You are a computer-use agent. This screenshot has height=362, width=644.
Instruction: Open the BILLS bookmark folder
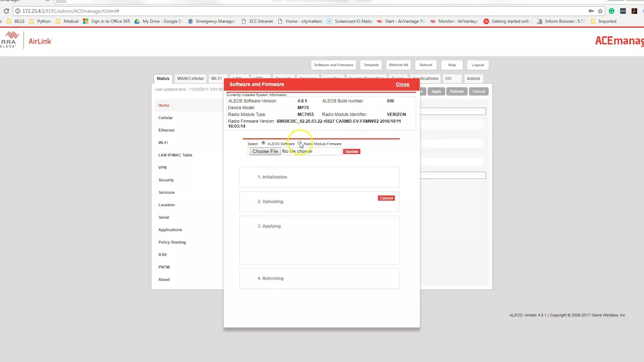[15, 22]
